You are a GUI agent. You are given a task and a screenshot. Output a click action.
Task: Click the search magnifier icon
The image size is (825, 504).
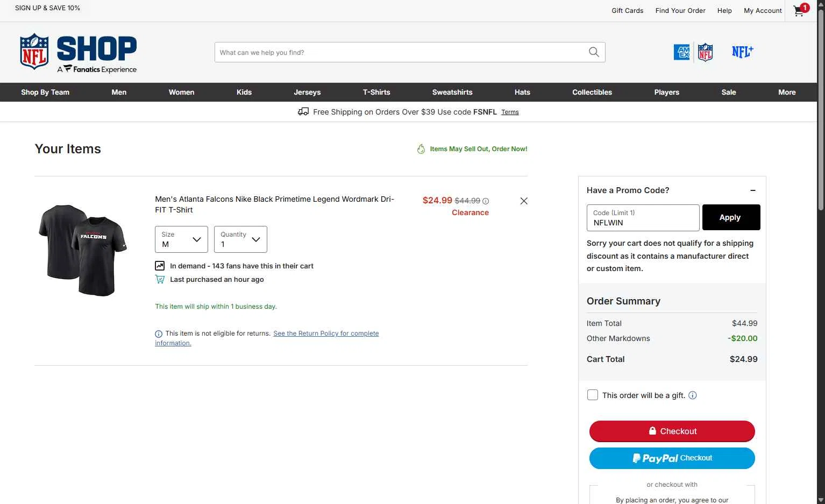[594, 52]
